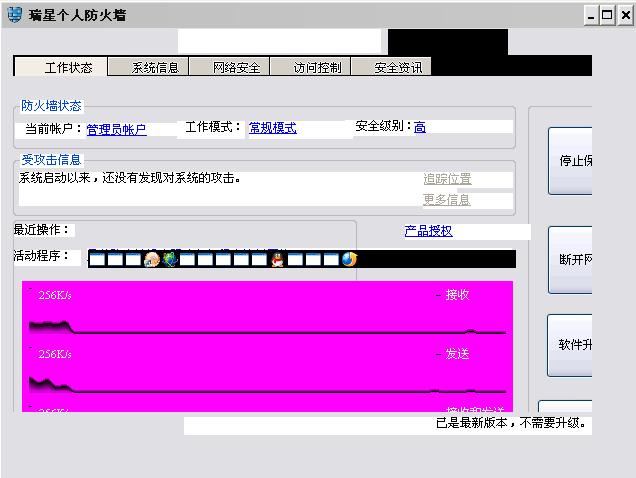Click the 断开网络 button
This screenshot has width=636, height=478.
point(570,259)
